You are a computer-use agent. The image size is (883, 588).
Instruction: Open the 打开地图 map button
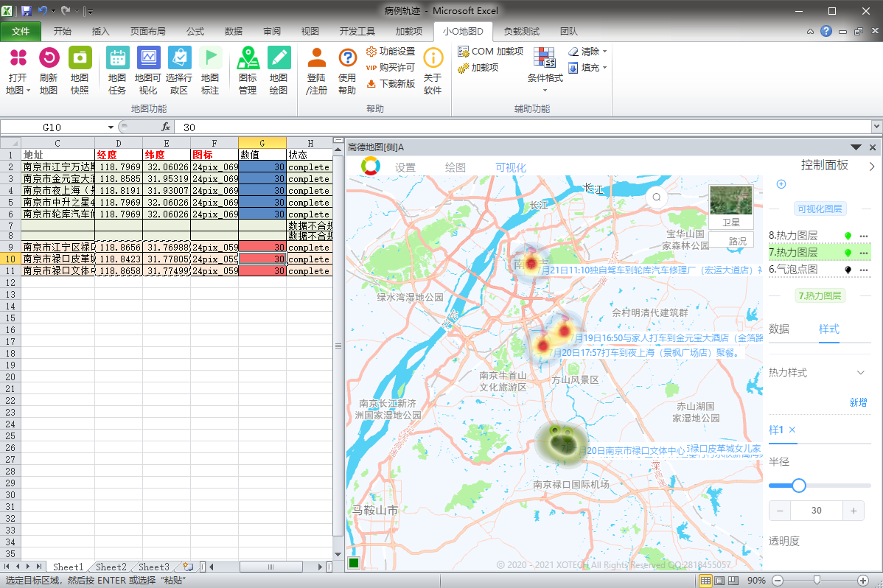[18, 71]
